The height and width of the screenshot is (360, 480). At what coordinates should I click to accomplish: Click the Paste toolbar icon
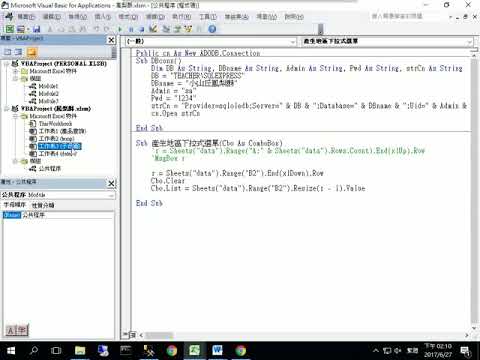click(x=72, y=29)
